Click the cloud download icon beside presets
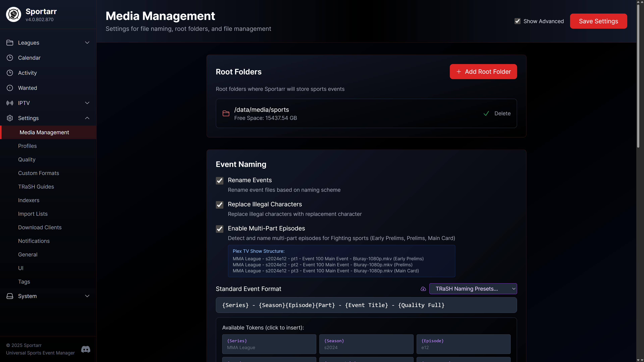 423,289
